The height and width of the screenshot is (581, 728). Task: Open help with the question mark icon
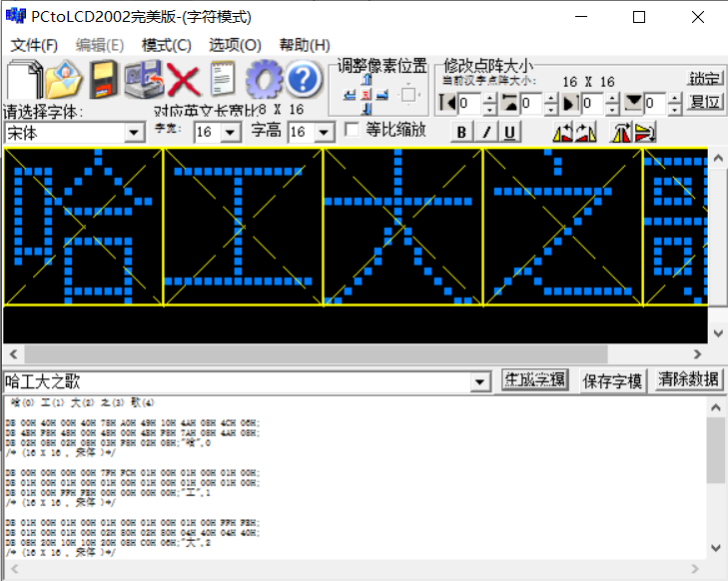pyautogui.click(x=304, y=80)
